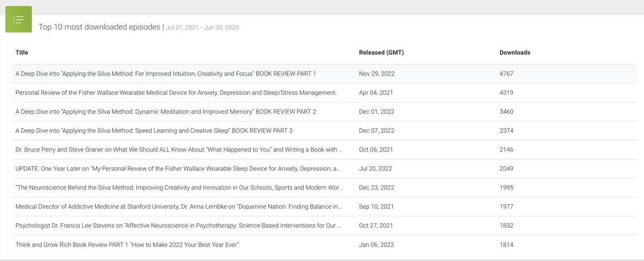Open Silva Method BOOK REVIEW PART 3 episode
644x261 pixels.
[x=154, y=131]
